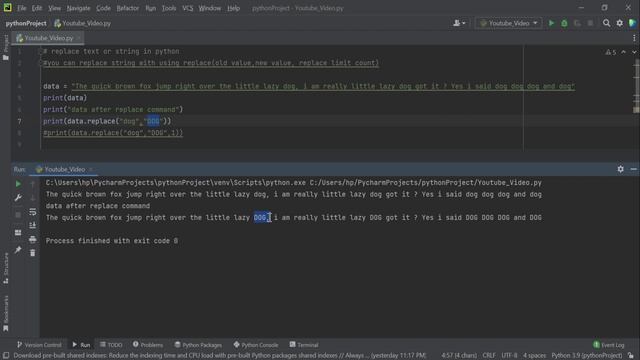This screenshot has height=360, width=640.
Task: Open the Refactor menu
Action: coord(128,8)
